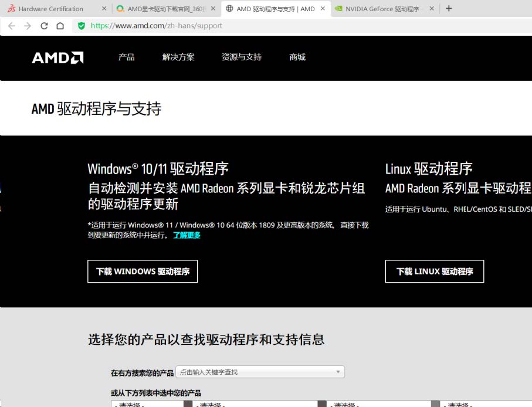
Task: Close the AMD显卡驱动下载官网 tab
Action: pyautogui.click(x=213, y=8)
